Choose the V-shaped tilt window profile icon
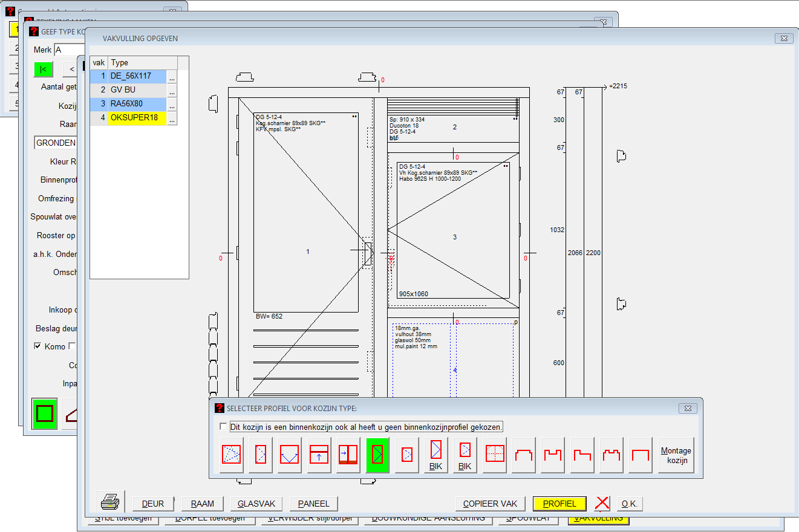799x532 pixels. coord(290,455)
